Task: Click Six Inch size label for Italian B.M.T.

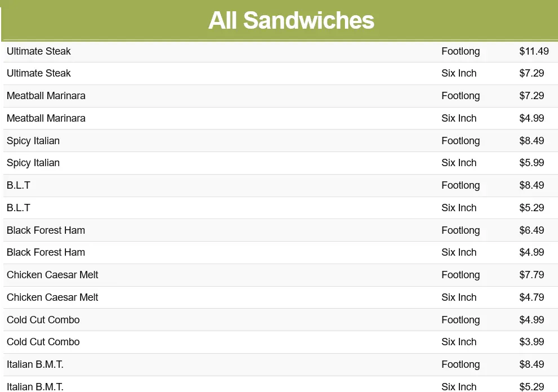Action: [459, 386]
